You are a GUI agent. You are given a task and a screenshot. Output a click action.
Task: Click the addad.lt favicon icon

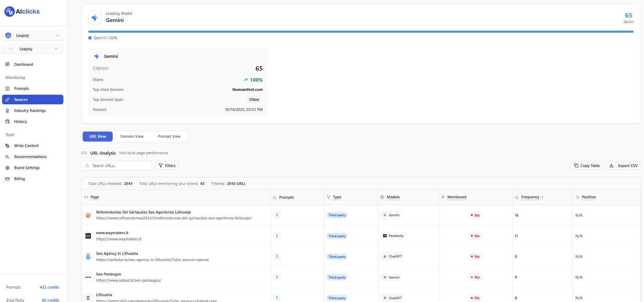click(x=88, y=277)
